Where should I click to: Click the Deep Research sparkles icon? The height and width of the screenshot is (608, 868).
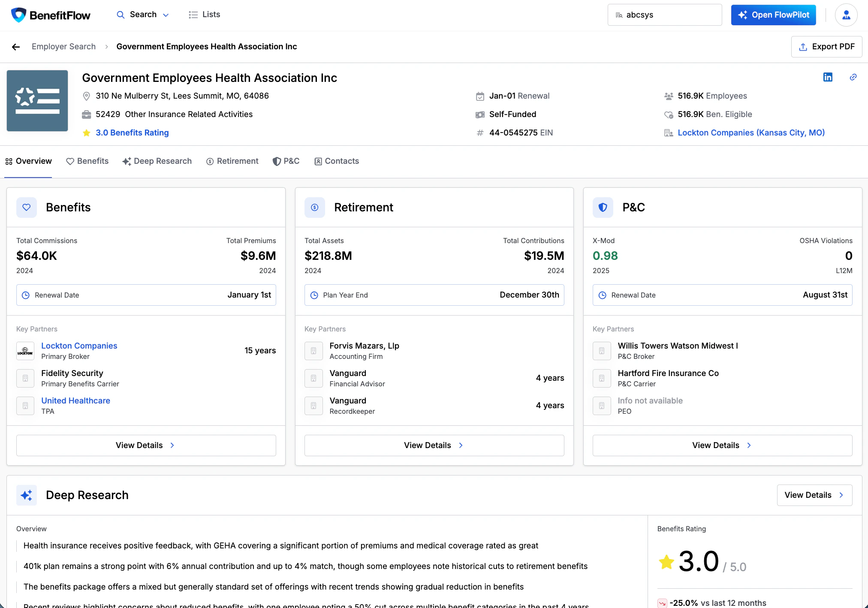pos(26,495)
